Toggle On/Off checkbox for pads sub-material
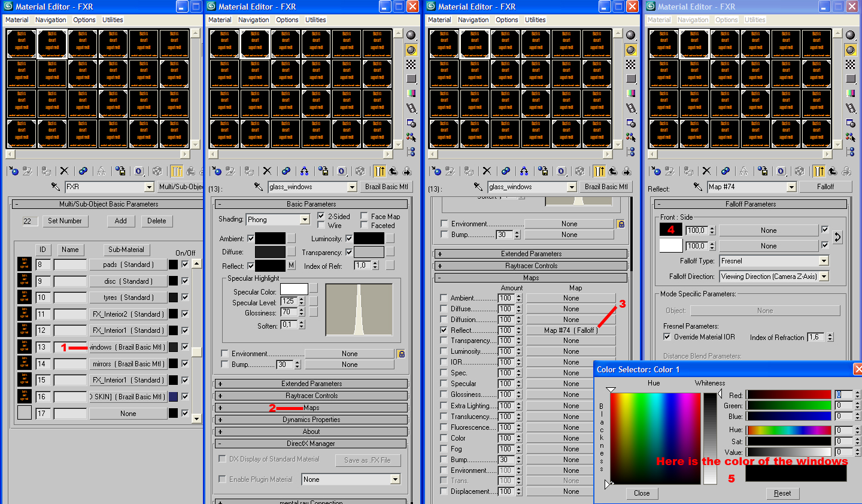The image size is (862, 504). click(x=185, y=264)
